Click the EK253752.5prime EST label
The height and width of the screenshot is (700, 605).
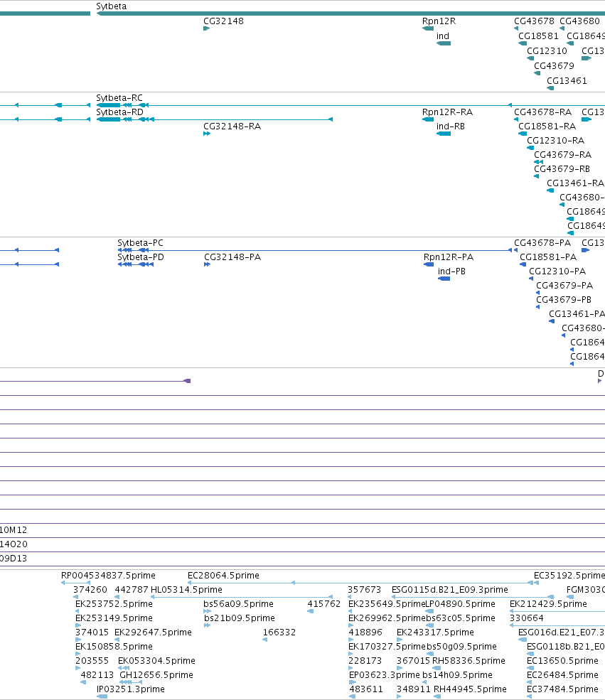114,604
